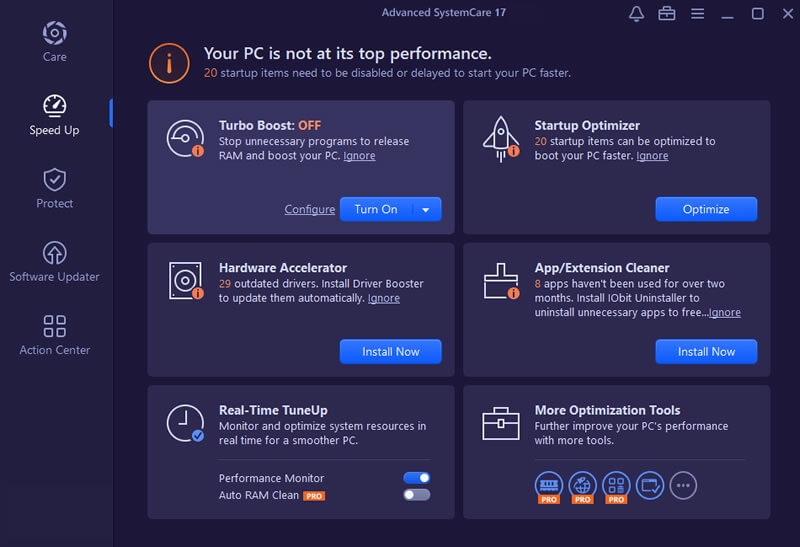Image resolution: width=800 pixels, height=547 pixels.
Task: Click the Turn On button
Action: pos(376,209)
